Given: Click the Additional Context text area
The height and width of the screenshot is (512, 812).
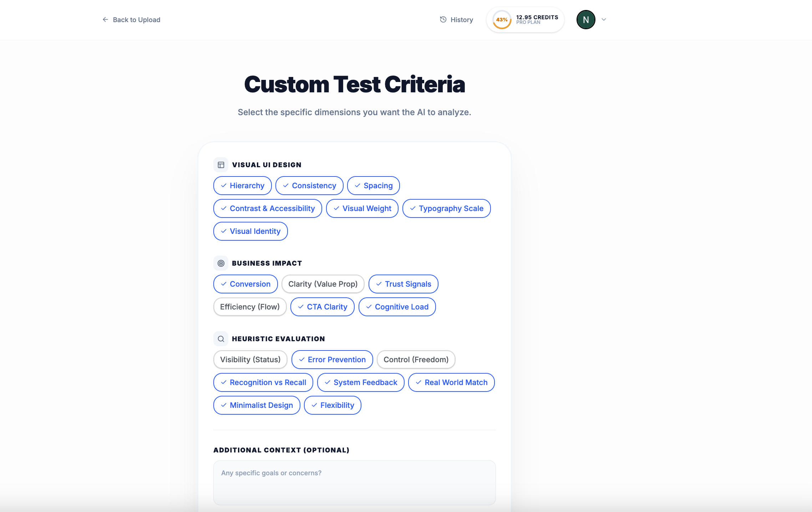Looking at the screenshot, I should point(354,482).
